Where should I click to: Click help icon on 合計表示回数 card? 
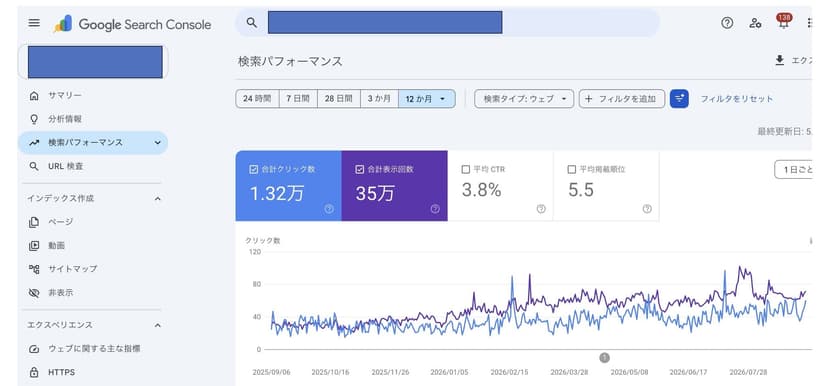tap(435, 209)
